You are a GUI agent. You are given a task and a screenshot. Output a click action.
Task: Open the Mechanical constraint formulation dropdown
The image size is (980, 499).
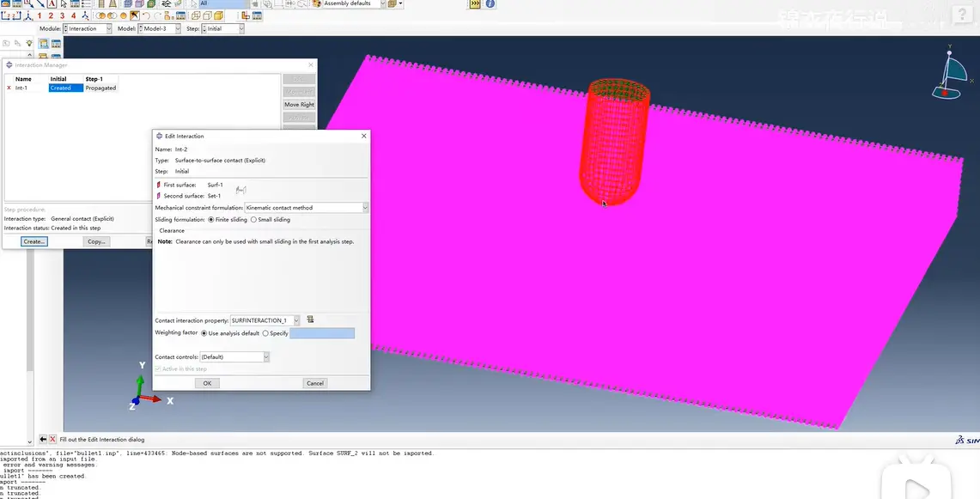(307, 208)
